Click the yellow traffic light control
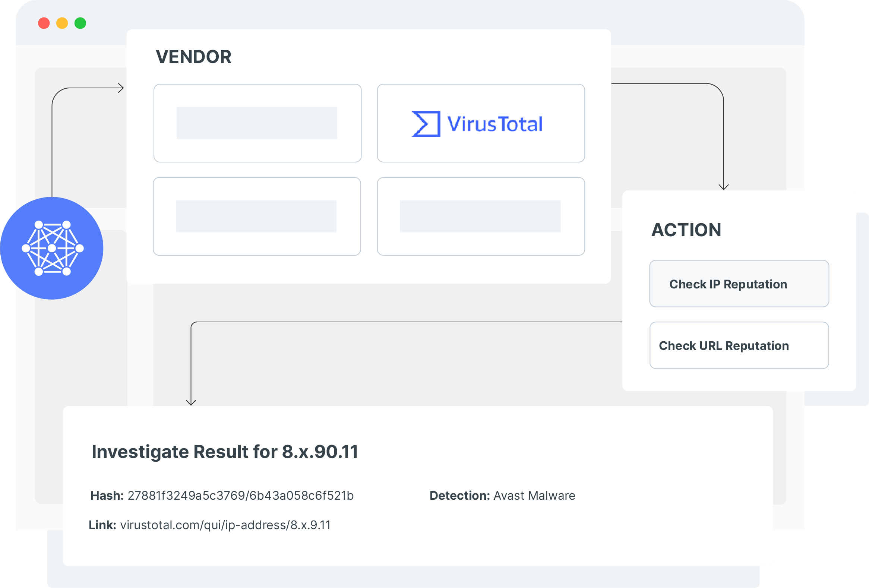This screenshot has height=588, width=869. [62, 23]
